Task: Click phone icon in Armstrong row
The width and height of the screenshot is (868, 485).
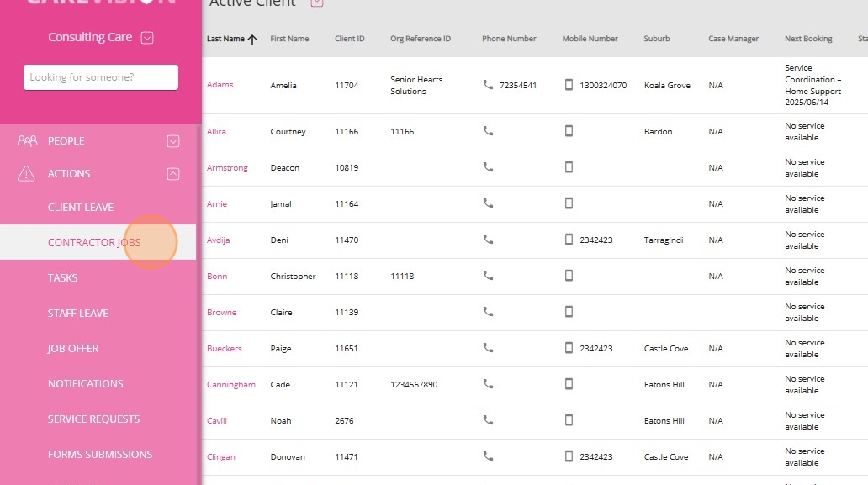Action: coord(488,167)
